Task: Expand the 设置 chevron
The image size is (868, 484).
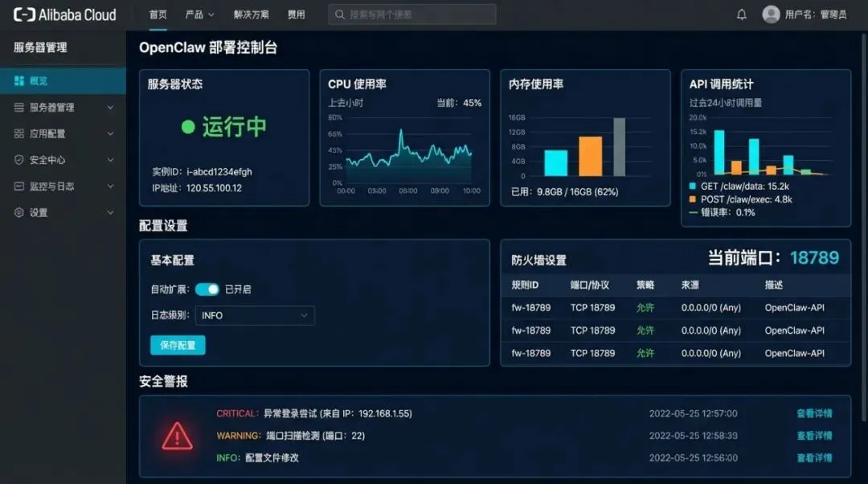Action: point(110,212)
